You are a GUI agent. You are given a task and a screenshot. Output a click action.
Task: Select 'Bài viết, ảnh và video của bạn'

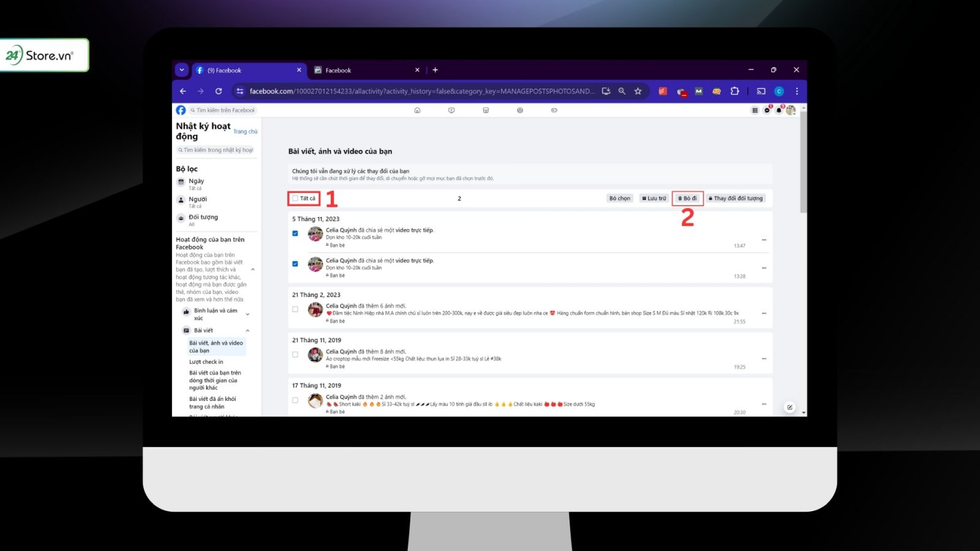216,347
